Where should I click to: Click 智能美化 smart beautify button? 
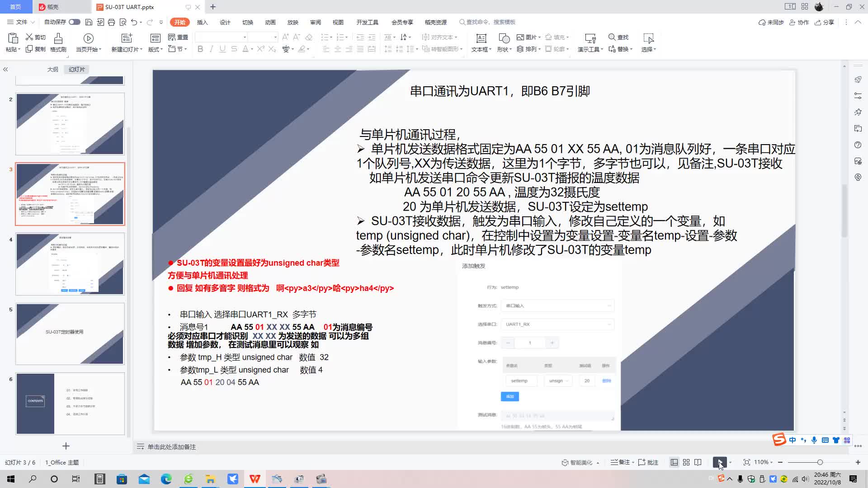coord(580,462)
